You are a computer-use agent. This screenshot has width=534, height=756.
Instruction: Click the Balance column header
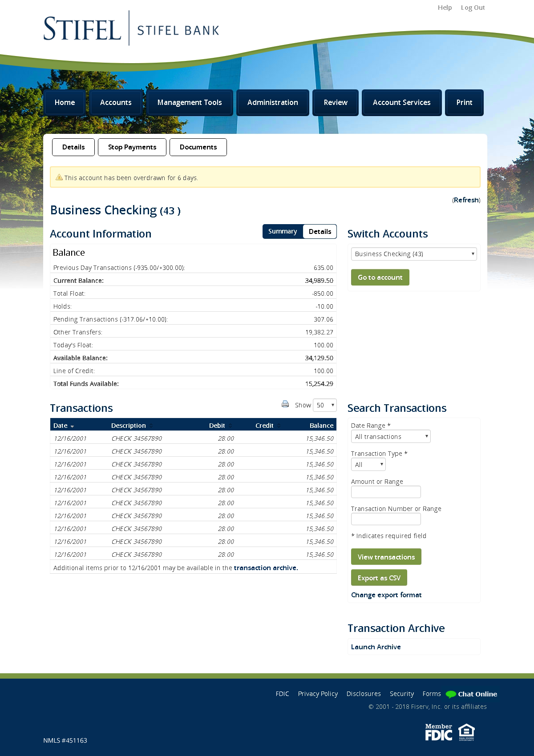click(x=321, y=426)
